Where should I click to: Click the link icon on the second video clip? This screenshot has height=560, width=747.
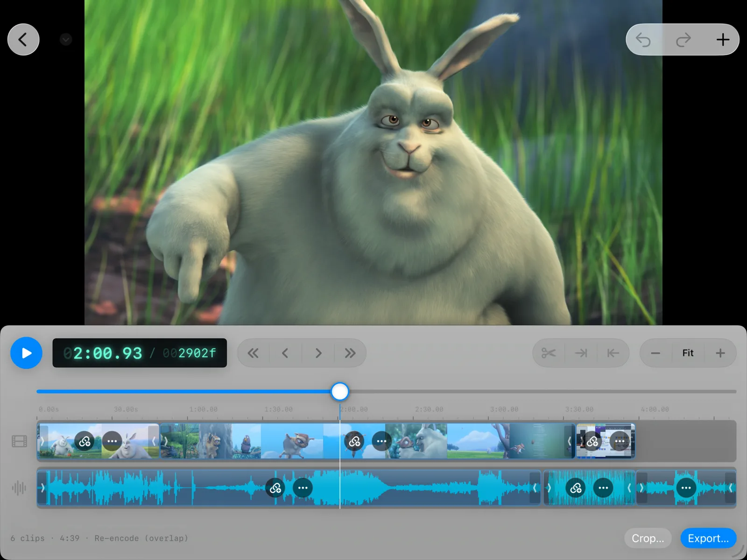(x=354, y=441)
